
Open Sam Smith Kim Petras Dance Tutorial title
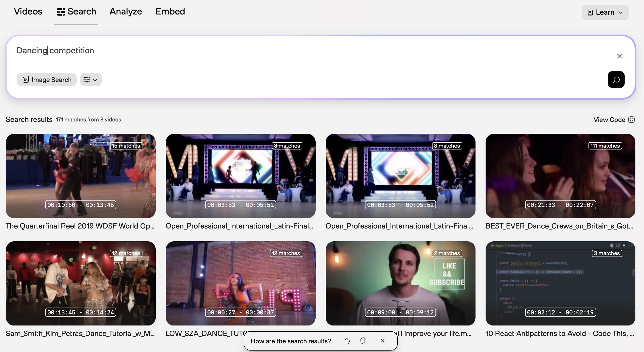click(x=80, y=334)
